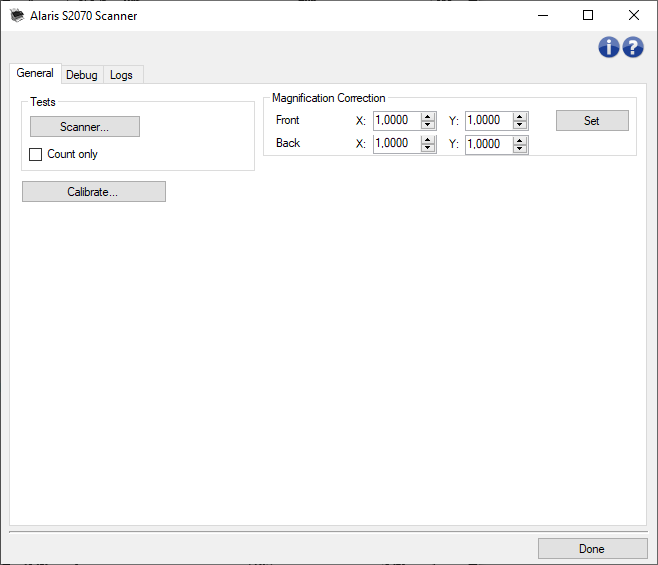Increase Front X value with up arrow

click(x=428, y=117)
